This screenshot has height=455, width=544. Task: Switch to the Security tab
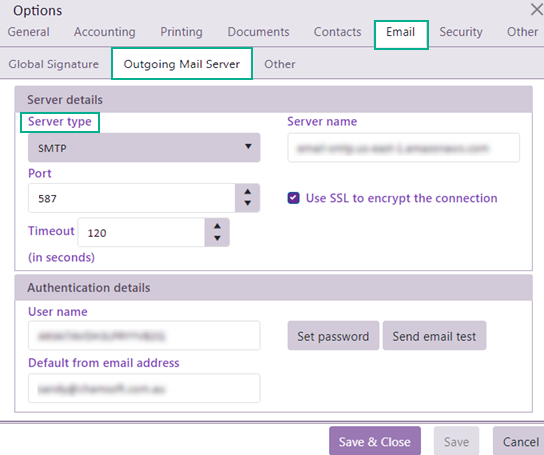click(x=461, y=32)
